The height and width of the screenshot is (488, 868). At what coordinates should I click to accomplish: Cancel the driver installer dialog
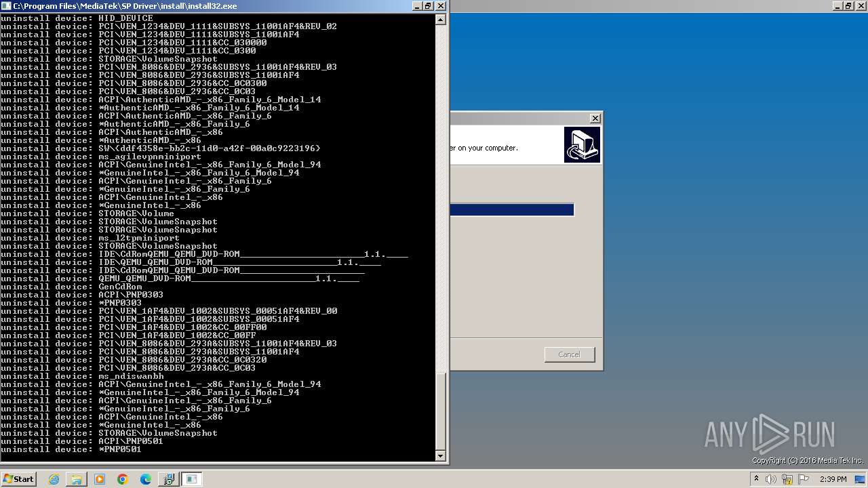(x=569, y=354)
